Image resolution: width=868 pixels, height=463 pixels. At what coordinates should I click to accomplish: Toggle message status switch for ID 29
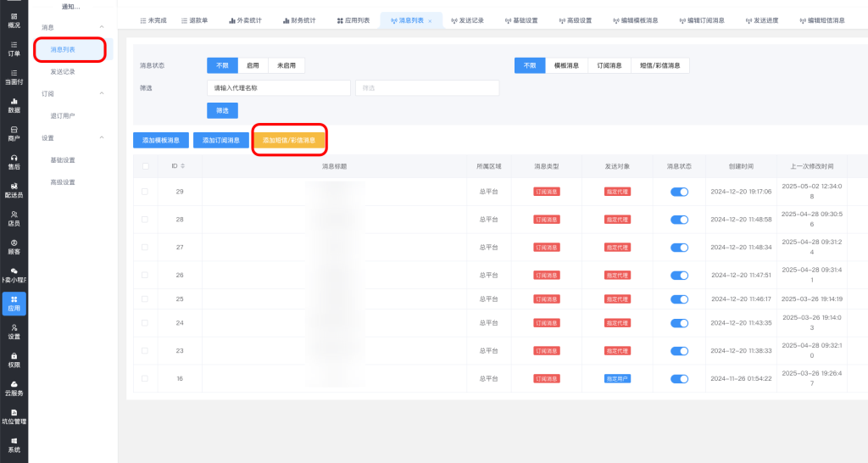[679, 192]
